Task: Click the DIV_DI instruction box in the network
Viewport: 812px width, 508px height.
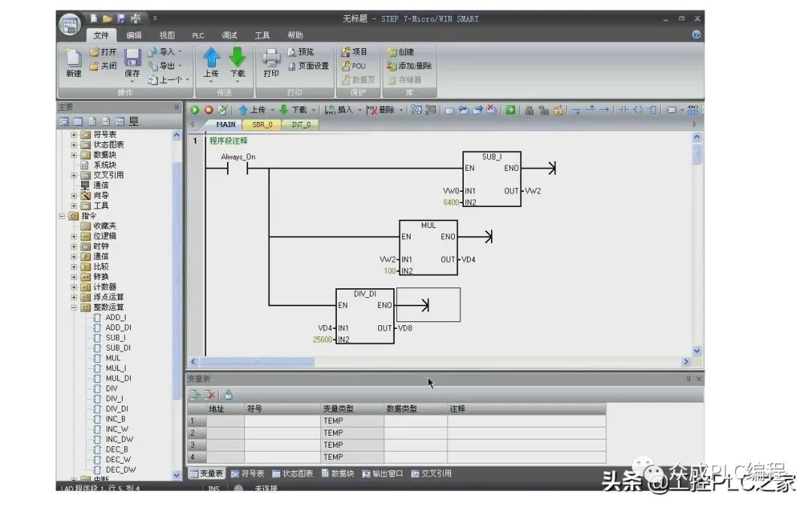Action: [x=365, y=316]
